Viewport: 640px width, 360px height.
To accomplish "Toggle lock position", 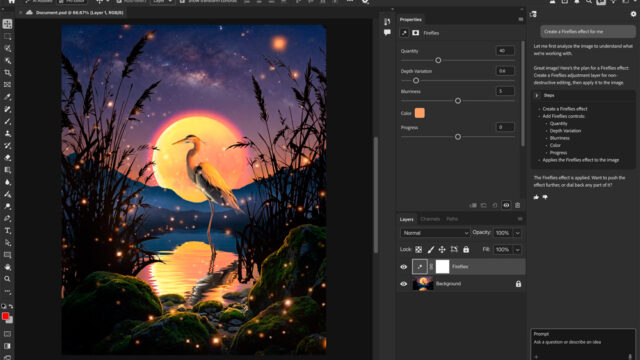I will pos(442,249).
